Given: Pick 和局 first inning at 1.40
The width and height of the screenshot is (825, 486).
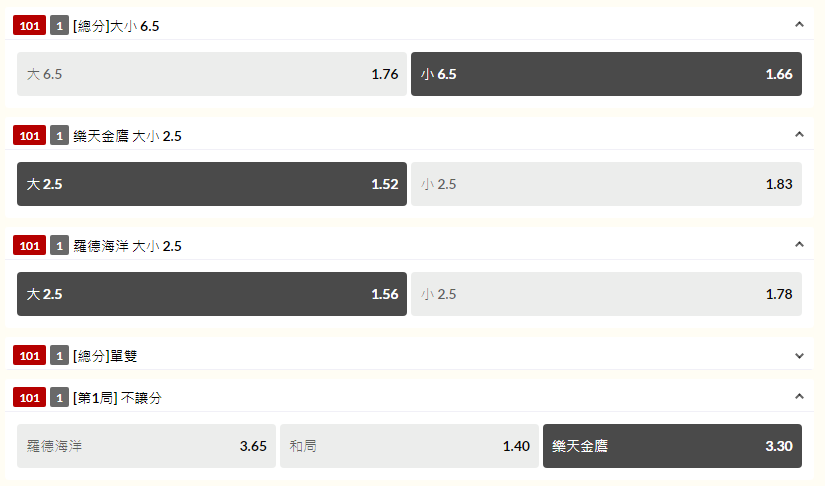Looking at the screenshot, I should (409, 446).
